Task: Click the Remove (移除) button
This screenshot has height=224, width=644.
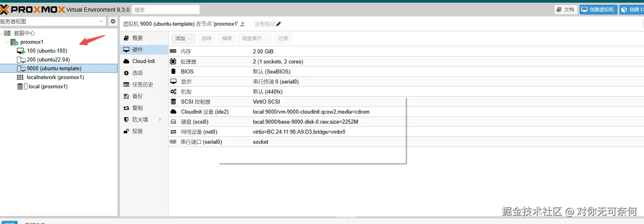Action: (207, 39)
